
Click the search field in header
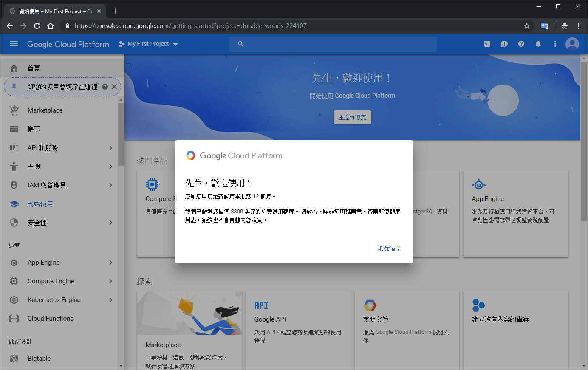point(333,44)
